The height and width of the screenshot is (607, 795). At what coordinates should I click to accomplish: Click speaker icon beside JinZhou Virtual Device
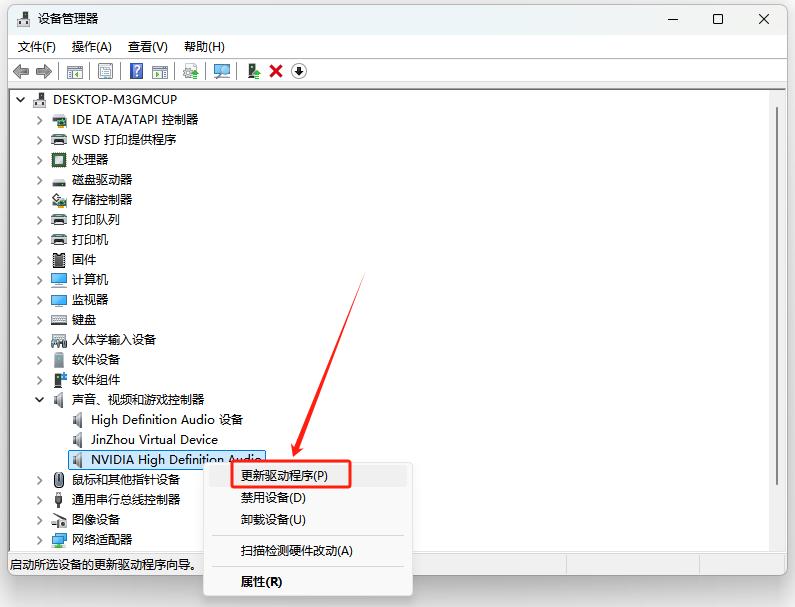click(77, 440)
